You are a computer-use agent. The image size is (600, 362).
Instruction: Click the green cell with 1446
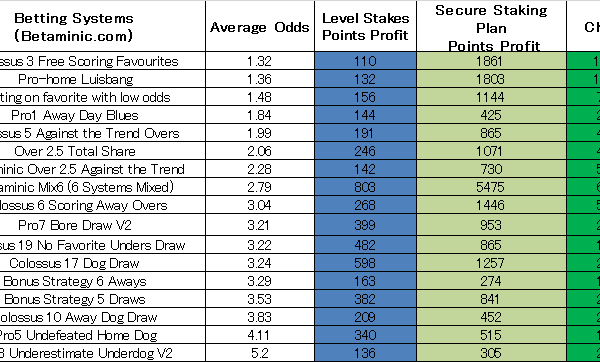491,205
